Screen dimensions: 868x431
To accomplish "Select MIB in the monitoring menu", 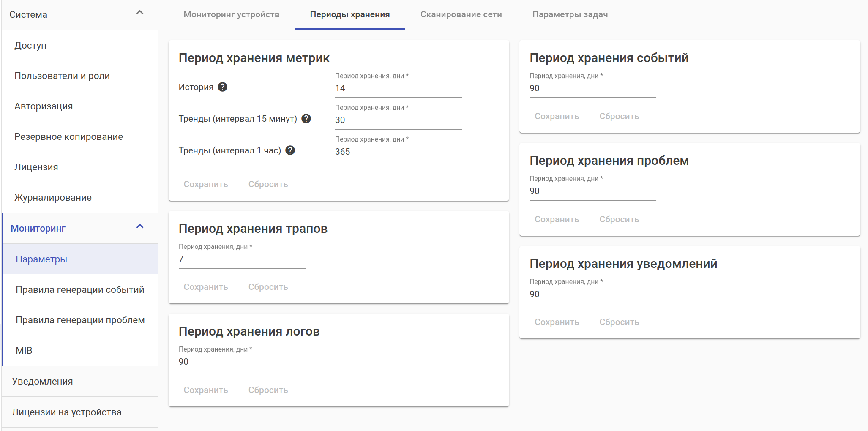I will click(24, 351).
